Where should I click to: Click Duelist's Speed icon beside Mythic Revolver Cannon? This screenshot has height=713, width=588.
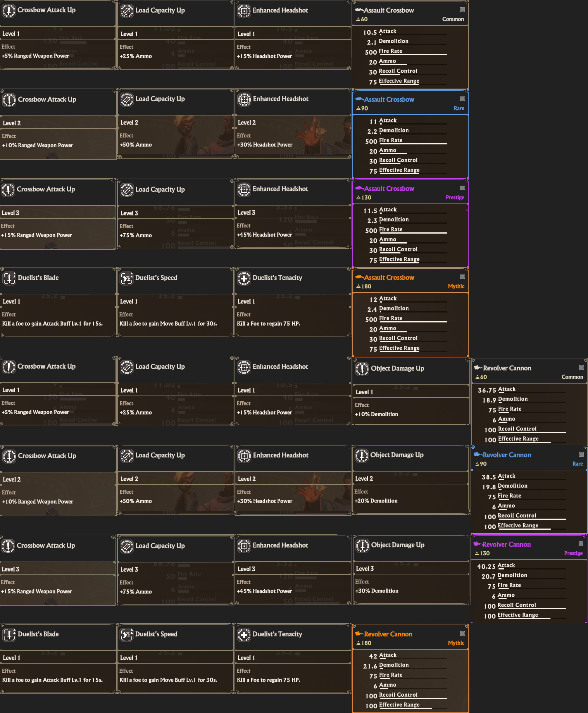click(127, 635)
